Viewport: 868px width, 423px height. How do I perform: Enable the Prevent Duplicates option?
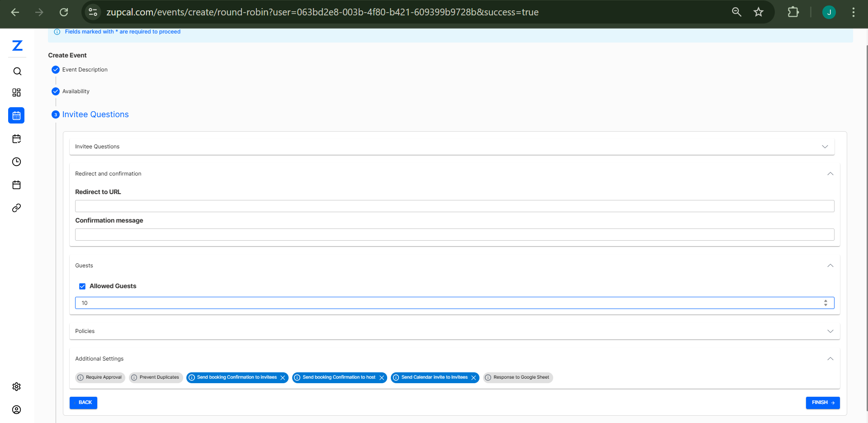(156, 377)
